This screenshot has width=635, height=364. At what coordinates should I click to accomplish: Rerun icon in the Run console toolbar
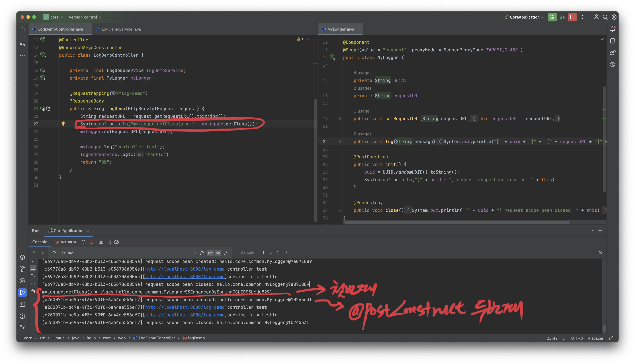[x=83, y=242]
